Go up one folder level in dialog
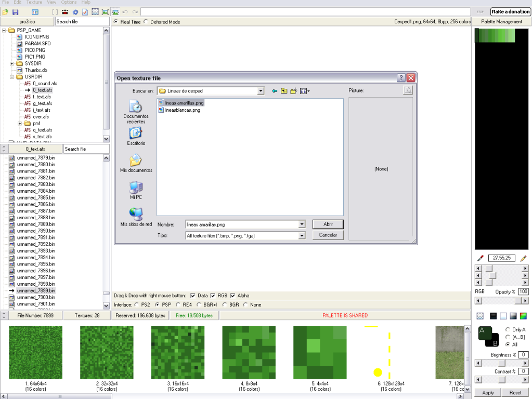The image size is (532, 399). click(284, 91)
